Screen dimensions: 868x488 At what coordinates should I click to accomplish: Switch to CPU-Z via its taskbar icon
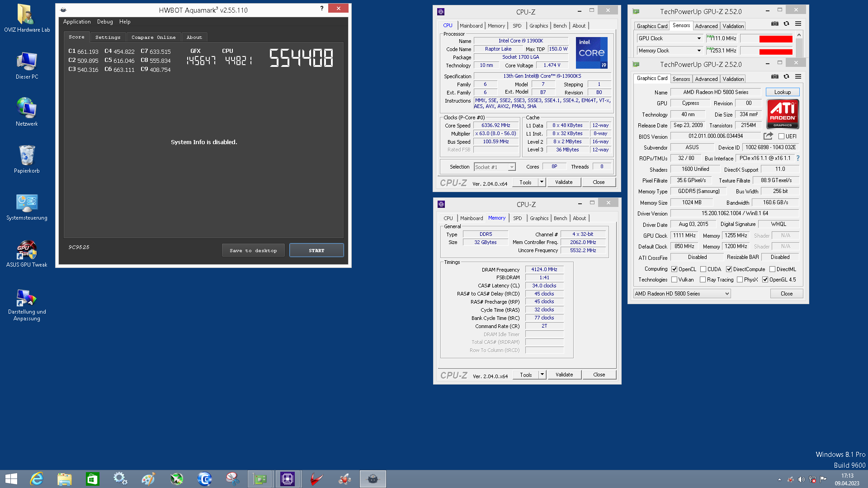[288, 479]
